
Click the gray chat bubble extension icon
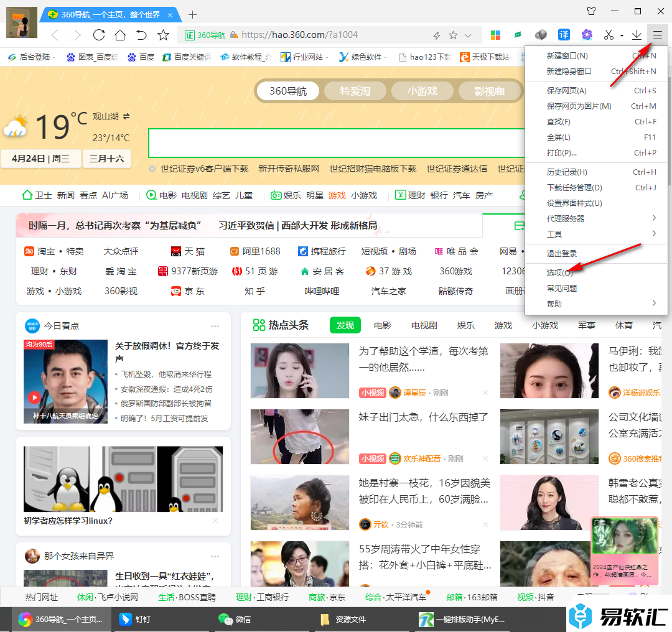[541, 35]
